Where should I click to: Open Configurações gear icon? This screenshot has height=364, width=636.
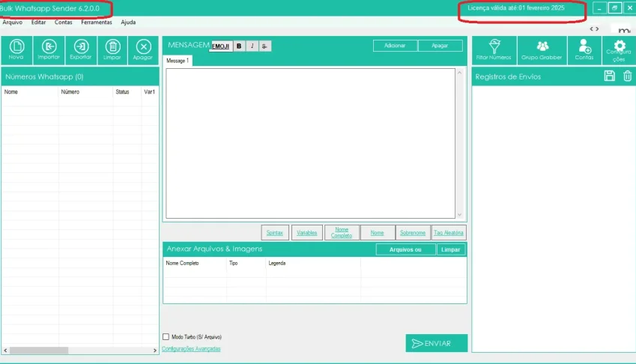pyautogui.click(x=619, y=50)
